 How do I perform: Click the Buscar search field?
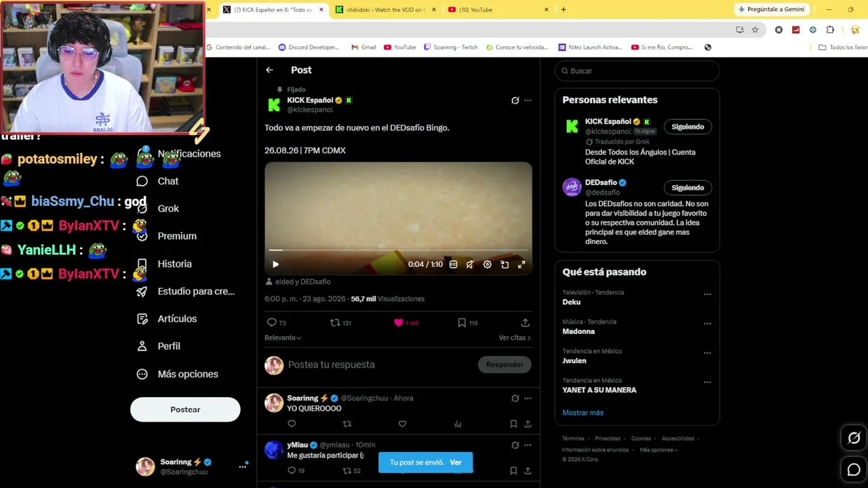tap(637, 70)
